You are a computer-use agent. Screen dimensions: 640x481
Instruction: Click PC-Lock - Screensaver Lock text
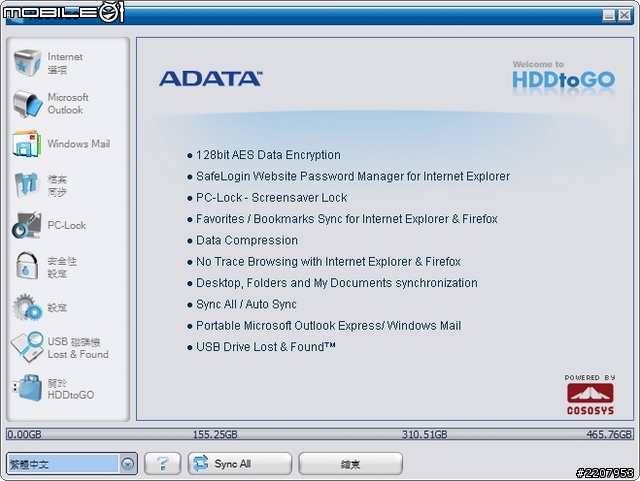[x=271, y=198]
